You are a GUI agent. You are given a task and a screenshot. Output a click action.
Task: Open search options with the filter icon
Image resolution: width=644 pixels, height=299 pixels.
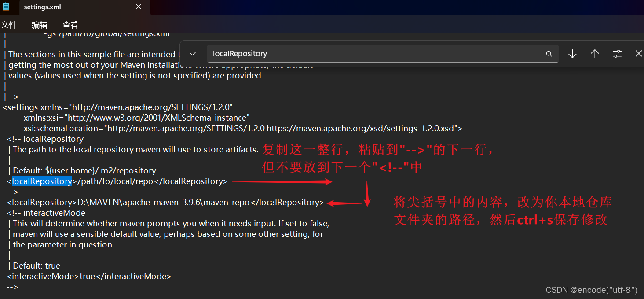[617, 54]
